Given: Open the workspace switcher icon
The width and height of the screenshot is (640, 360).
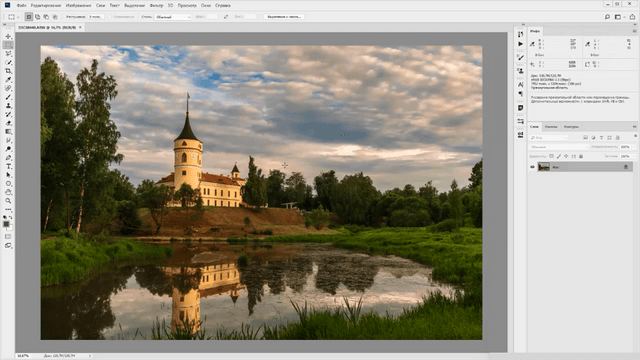Looking at the screenshot, I should click(x=618, y=17).
